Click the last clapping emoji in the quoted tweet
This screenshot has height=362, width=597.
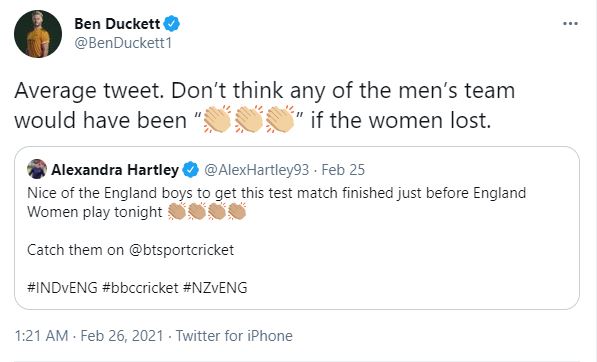click(237, 211)
